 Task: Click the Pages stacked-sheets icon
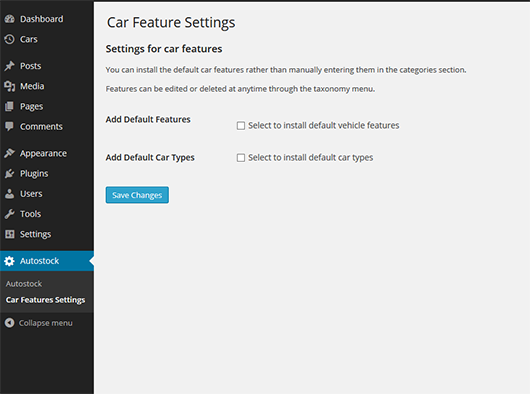(9, 106)
